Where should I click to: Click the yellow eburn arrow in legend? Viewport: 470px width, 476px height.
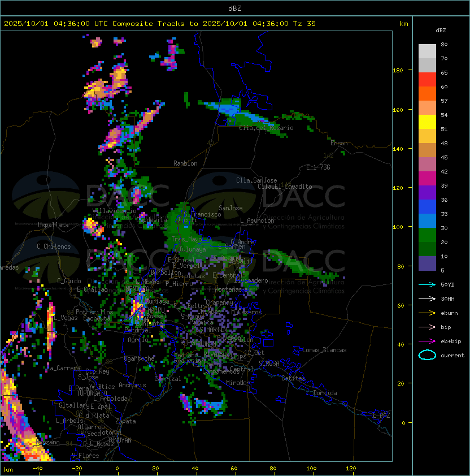[427, 313]
